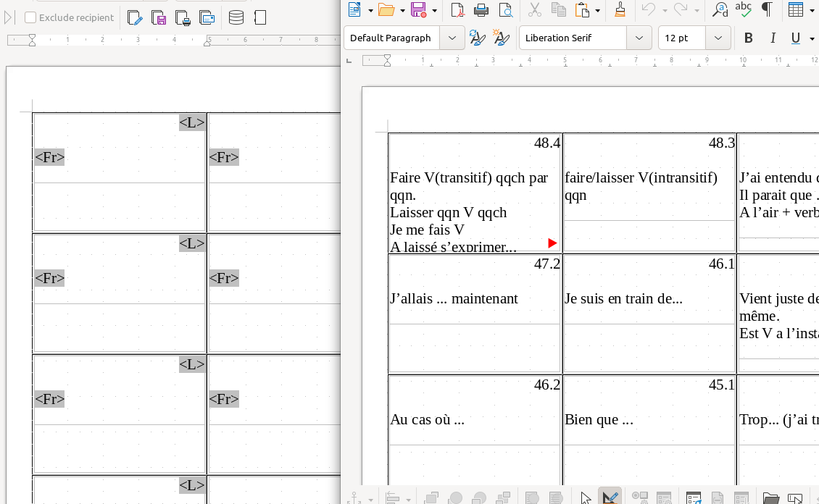
Task: Toggle Bold formatting
Action: pyautogui.click(x=749, y=38)
